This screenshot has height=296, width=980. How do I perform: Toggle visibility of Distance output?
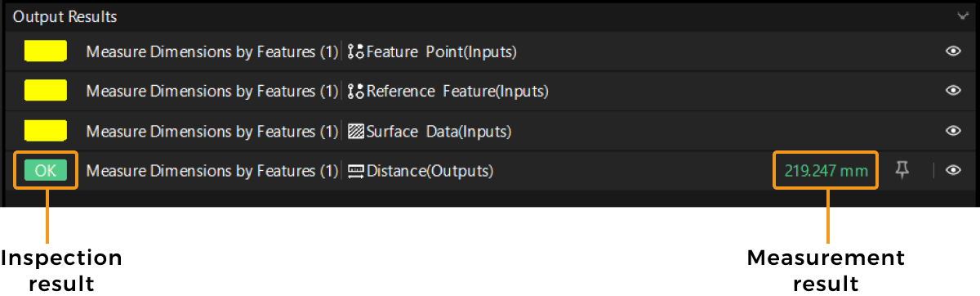[953, 170]
